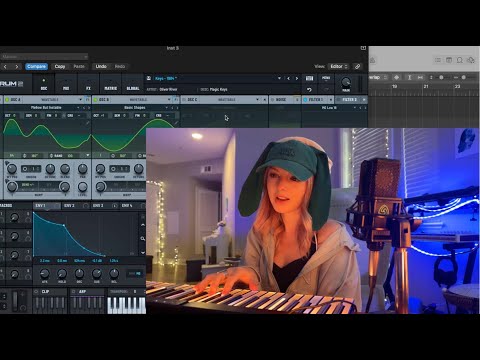Switch to the OSC tab in Serum
Viewport: 480px width, 360px height.
tap(44, 85)
